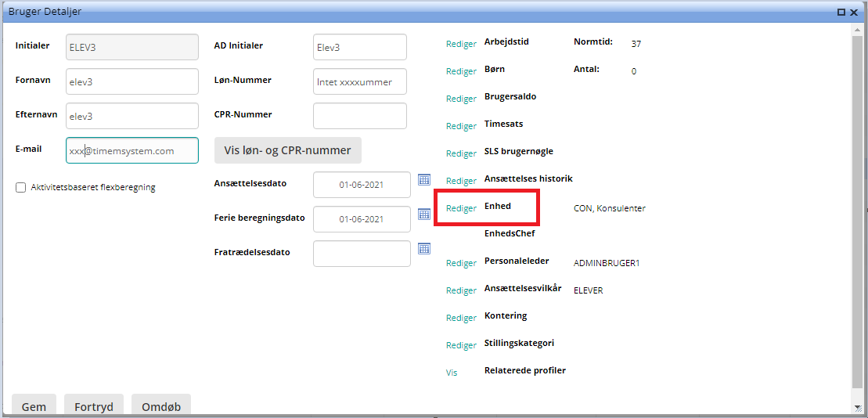Screen dimensions: 868x418
Task: Click the Gem button
Action: pyautogui.click(x=34, y=406)
